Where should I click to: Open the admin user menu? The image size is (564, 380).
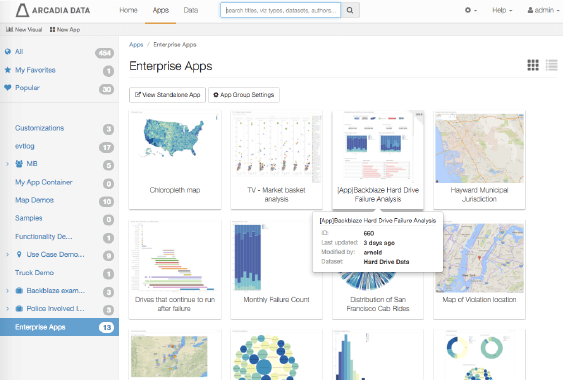coord(543,10)
